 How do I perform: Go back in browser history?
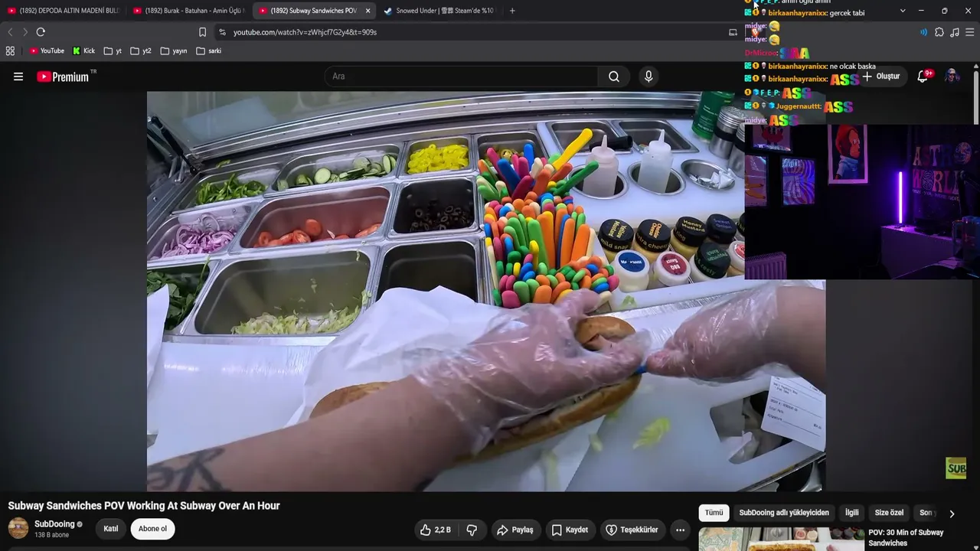coord(10,32)
